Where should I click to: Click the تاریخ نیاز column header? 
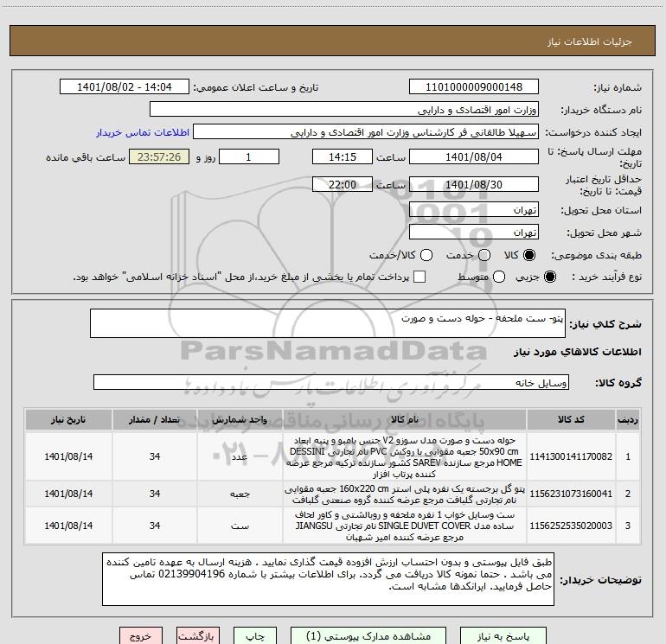pyautogui.click(x=68, y=420)
